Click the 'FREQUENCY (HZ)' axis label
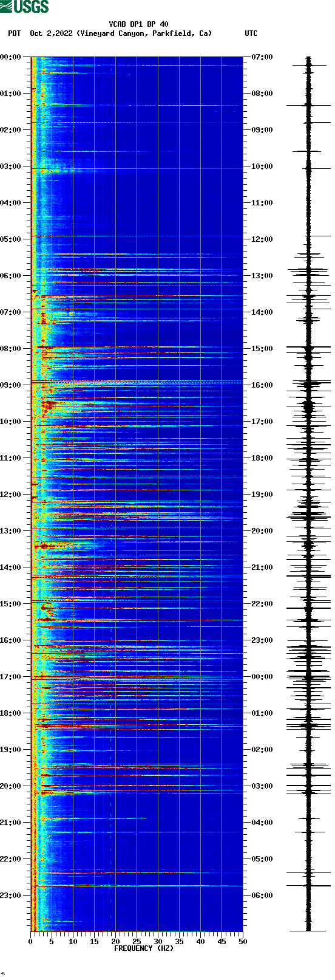This screenshot has height=980, width=335. 144,948
